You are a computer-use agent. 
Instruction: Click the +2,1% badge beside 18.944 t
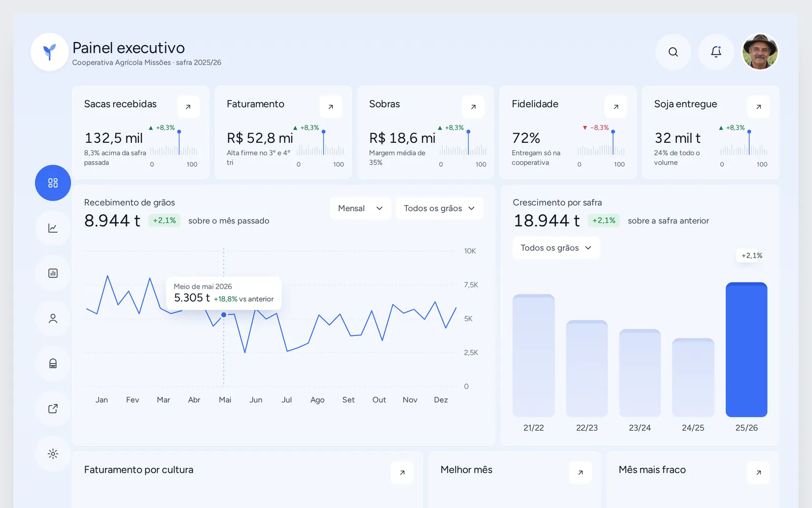pos(604,220)
